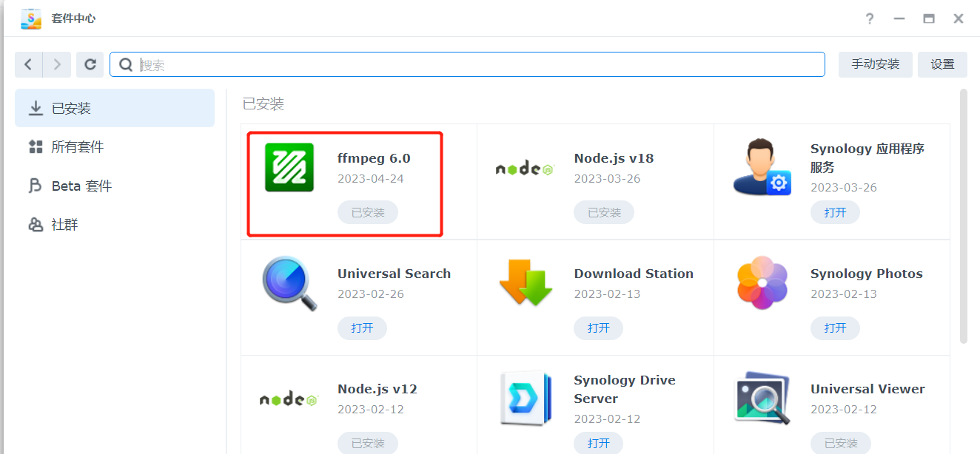Click 已安装 button under Universal Viewer
The height and width of the screenshot is (454, 980).
[841, 443]
